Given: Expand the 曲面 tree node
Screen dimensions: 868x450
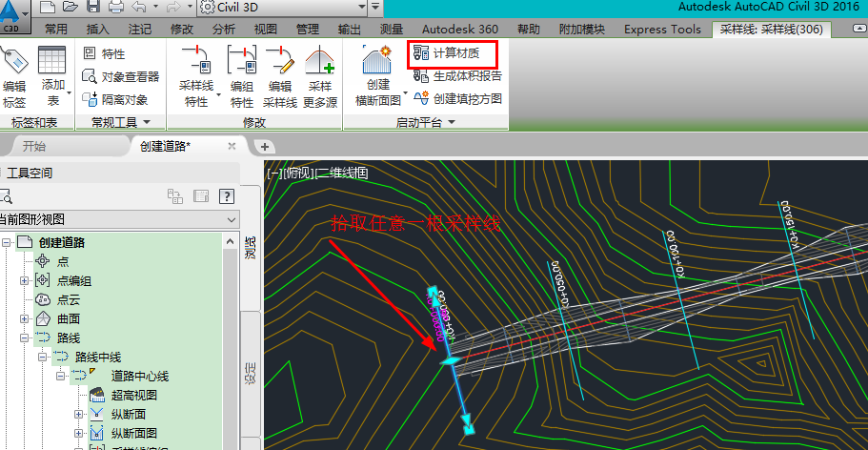Looking at the screenshot, I should point(24,319).
